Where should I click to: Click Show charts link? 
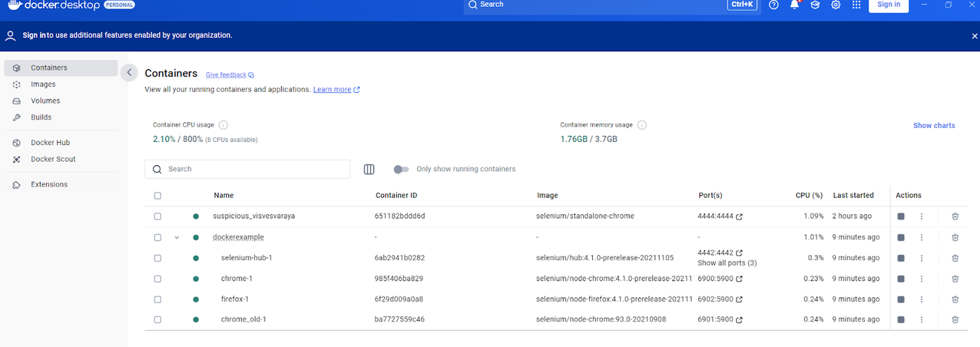[x=934, y=126]
